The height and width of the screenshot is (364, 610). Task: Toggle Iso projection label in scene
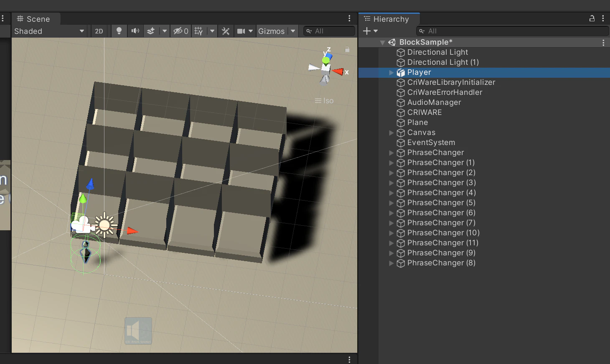[324, 101]
